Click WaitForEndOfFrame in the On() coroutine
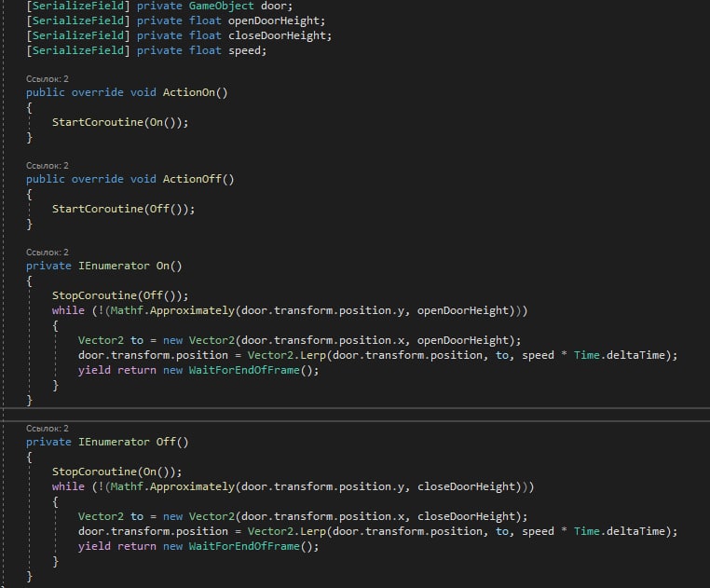This screenshot has height=588, width=710. (x=244, y=370)
